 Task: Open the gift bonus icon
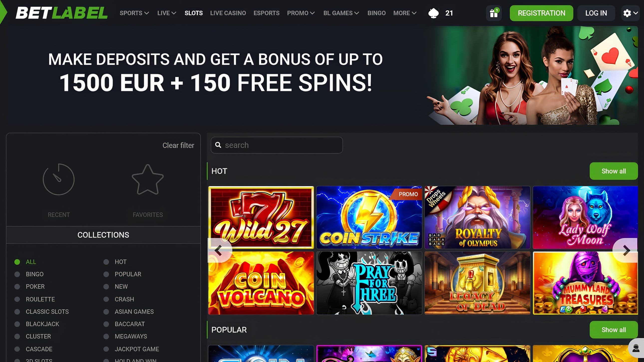[x=493, y=13]
